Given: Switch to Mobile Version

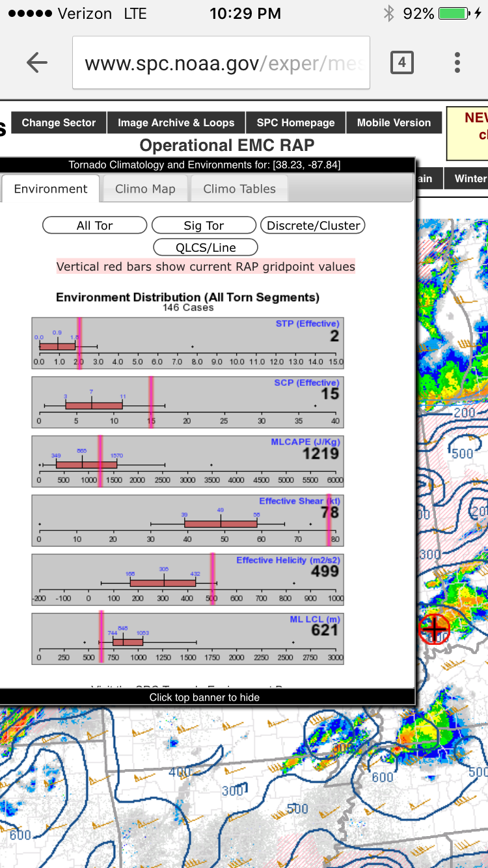Looking at the screenshot, I should pos(394,122).
